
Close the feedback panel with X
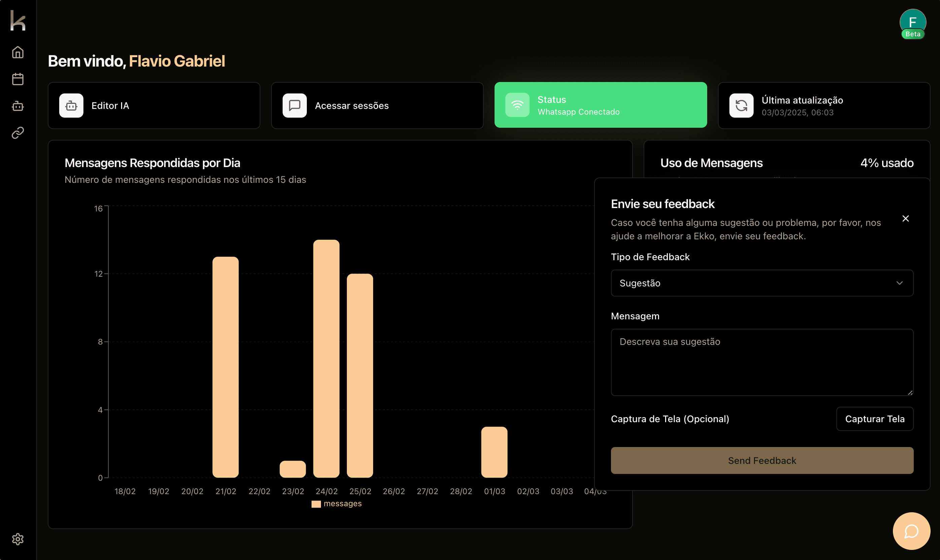(905, 218)
